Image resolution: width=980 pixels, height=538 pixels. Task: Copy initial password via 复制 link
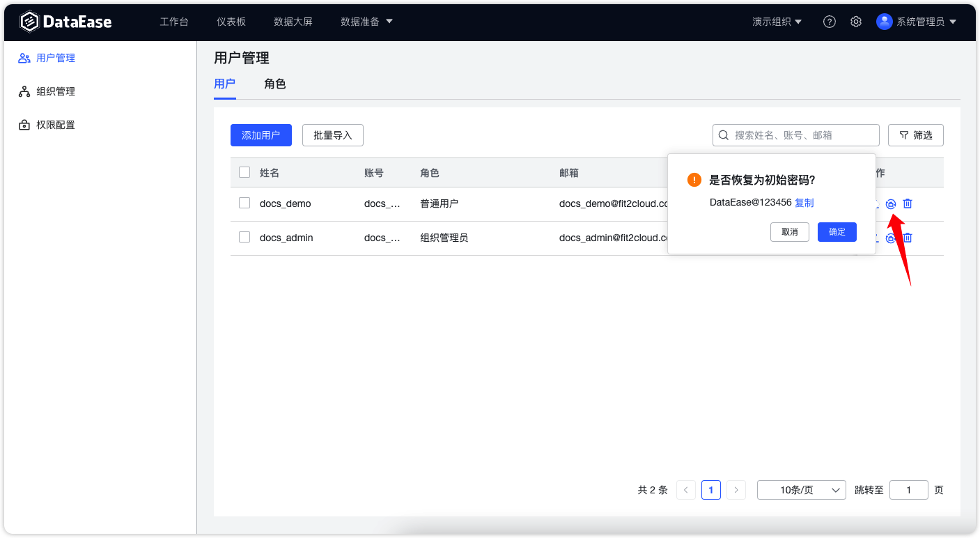(x=804, y=203)
